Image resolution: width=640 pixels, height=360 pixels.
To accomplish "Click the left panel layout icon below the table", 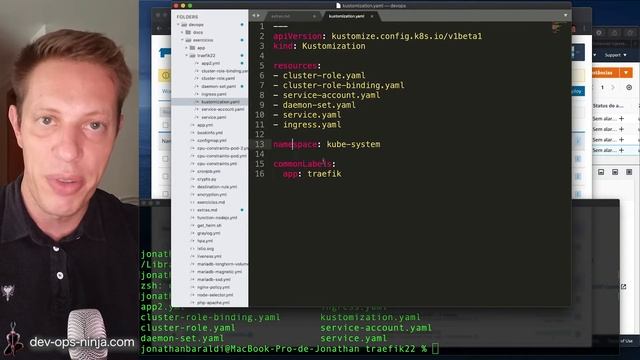I will 601,172.
